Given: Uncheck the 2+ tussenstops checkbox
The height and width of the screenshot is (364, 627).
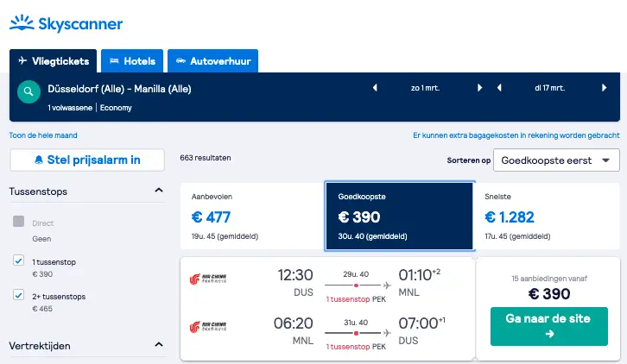Looking at the screenshot, I should click(18, 295).
